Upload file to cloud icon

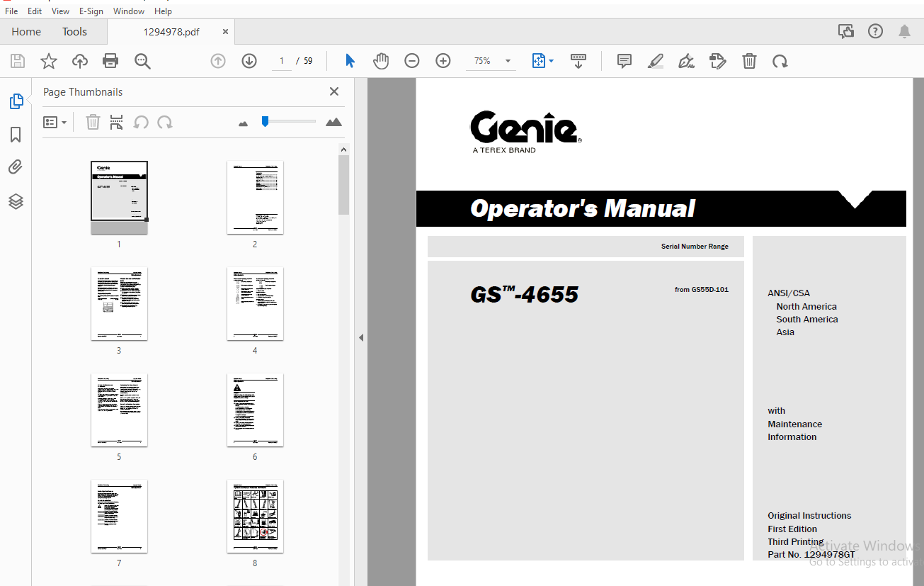click(80, 61)
